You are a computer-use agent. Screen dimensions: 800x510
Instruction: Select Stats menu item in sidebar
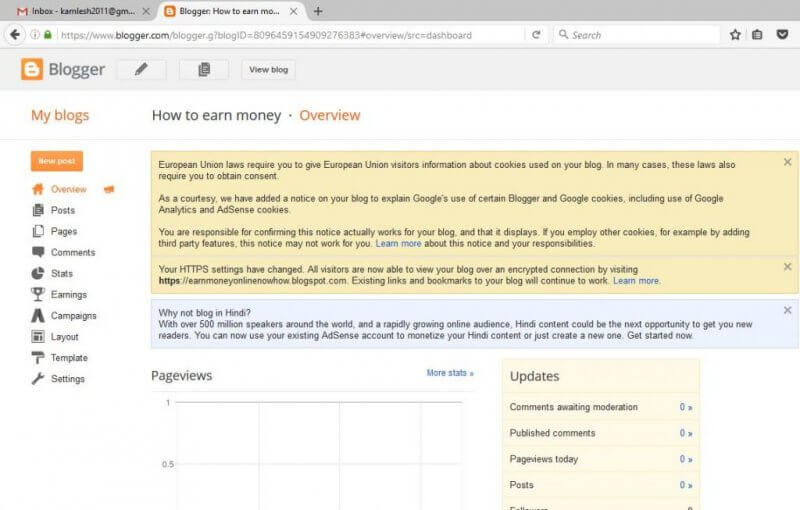[x=62, y=273]
